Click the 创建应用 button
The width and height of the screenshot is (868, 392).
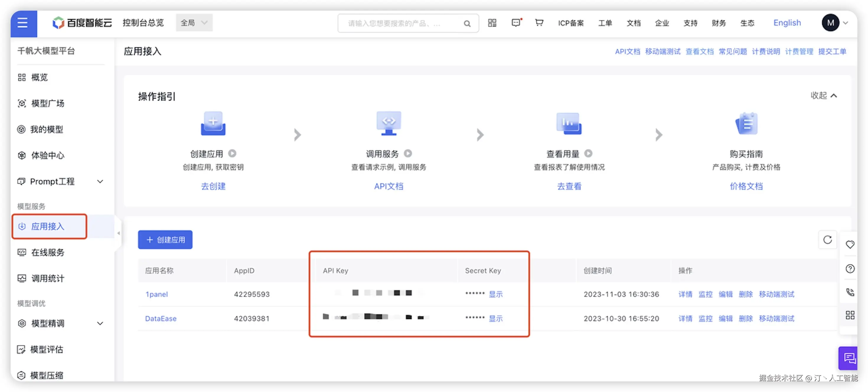165,239
